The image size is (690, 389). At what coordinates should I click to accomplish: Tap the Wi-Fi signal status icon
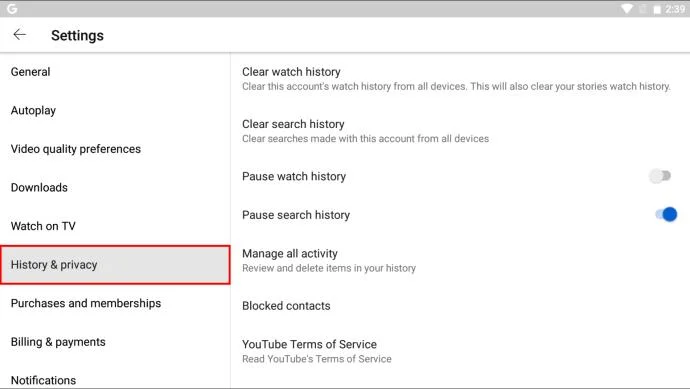tap(627, 9)
